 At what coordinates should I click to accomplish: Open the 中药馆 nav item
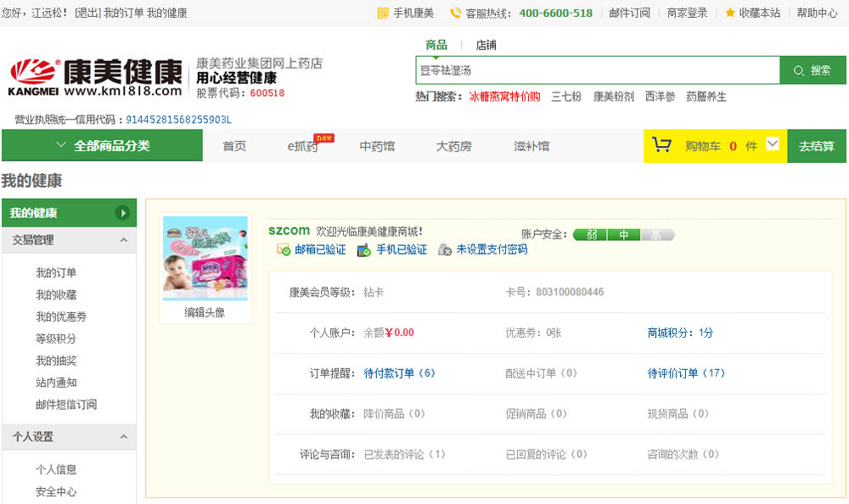tap(378, 146)
